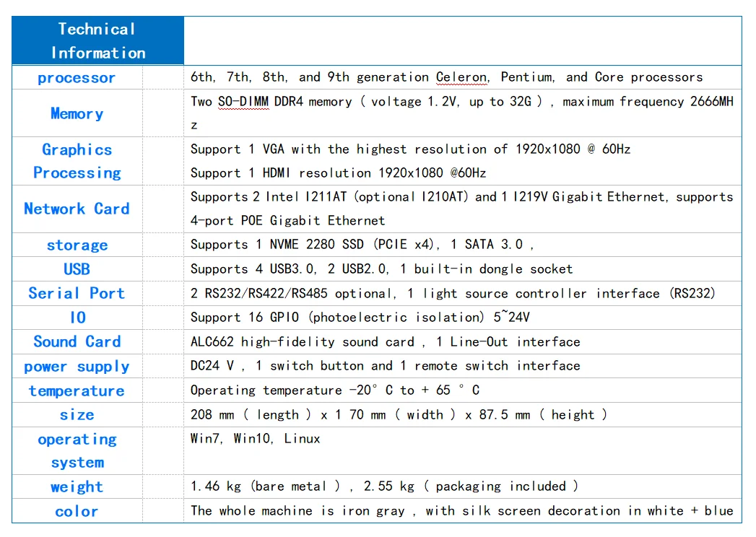This screenshot has height=537, width=756.
Task: Click the 'IO' row label
Action: (x=78, y=317)
